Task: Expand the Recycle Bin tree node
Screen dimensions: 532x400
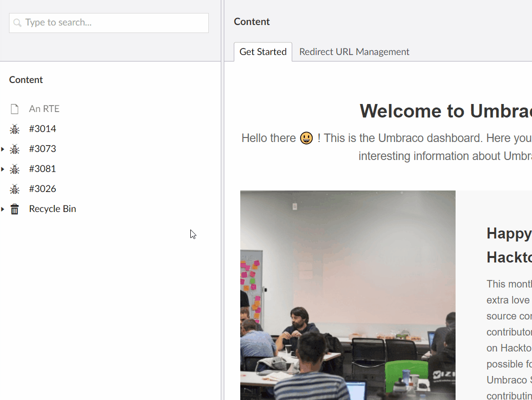Action: 3,208
